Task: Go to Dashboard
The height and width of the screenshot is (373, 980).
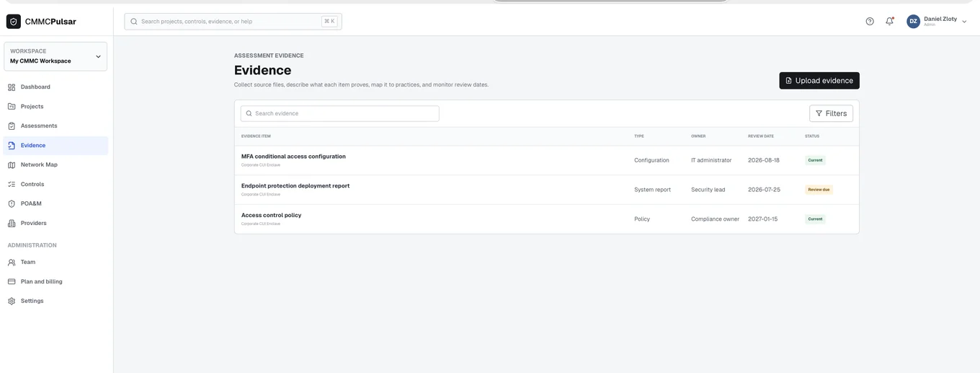Action: click(55, 87)
